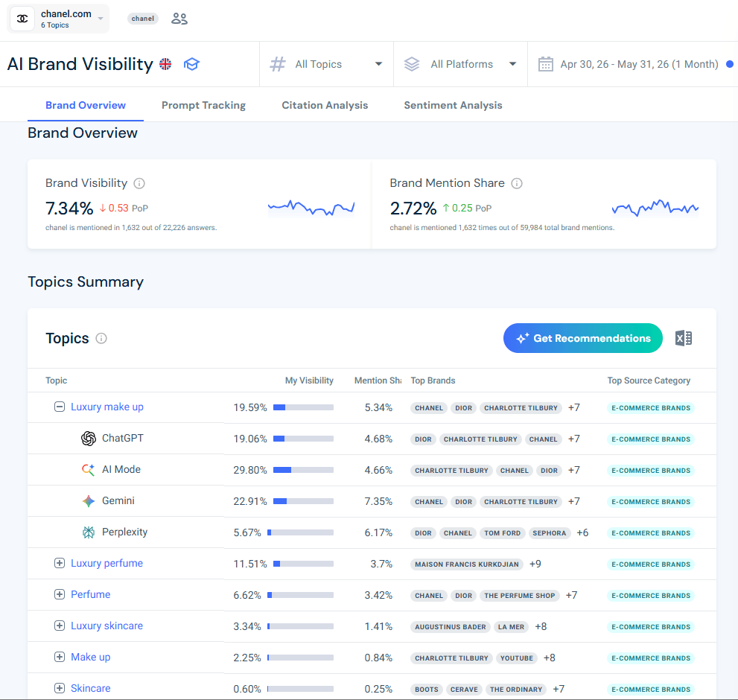738x700 pixels.
Task: Expand the Perfume topic row
Action: pos(60,594)
